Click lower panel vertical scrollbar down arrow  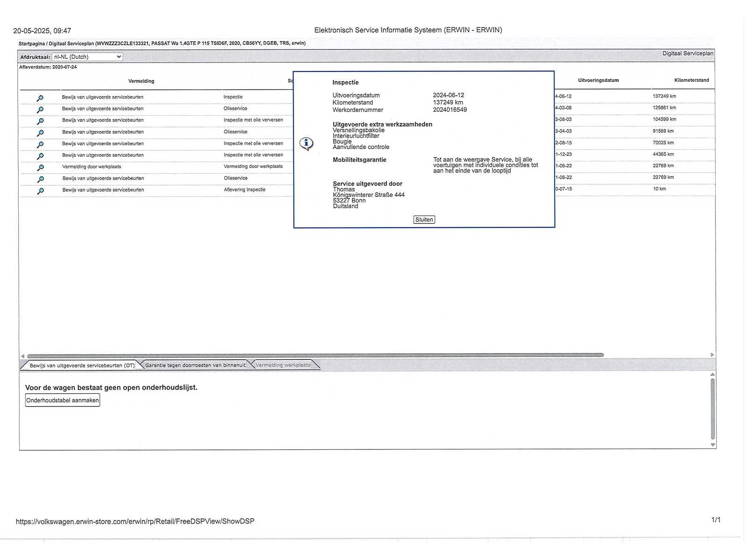(x=712, y=445)
